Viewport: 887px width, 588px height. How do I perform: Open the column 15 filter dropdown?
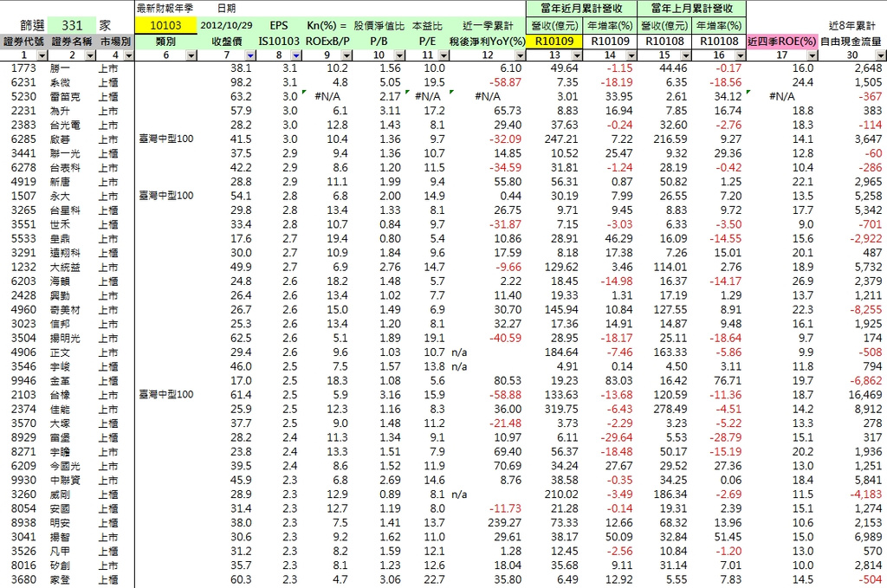click(686, 55)
